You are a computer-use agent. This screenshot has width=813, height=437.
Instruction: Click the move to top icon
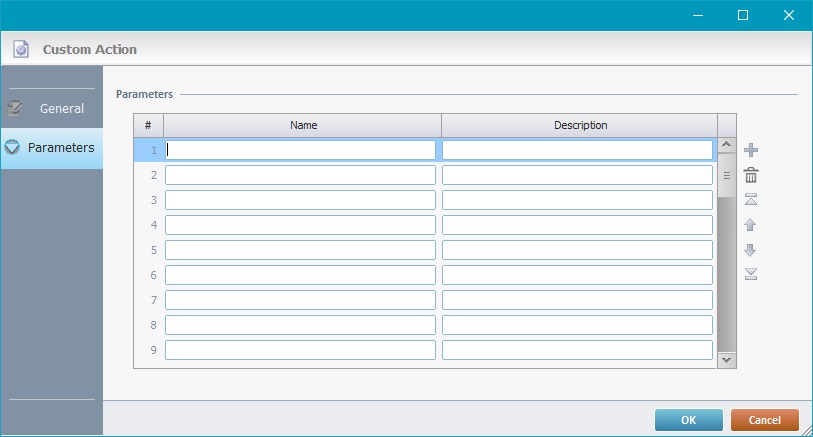pyautogui.click(x=751, y=200)
